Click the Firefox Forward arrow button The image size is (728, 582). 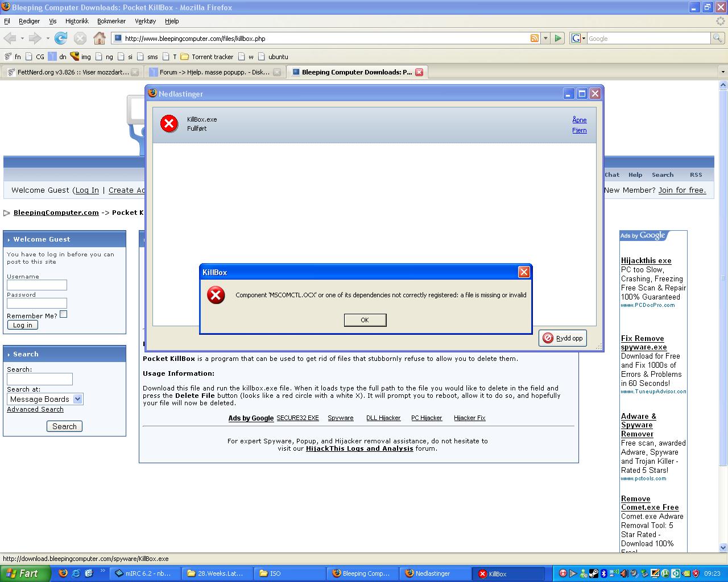(x=35, y=38)
